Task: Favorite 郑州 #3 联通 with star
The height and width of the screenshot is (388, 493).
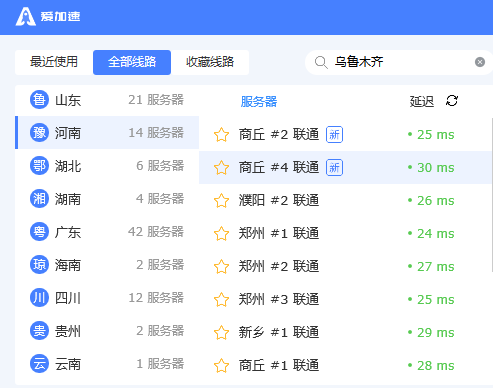Action: (221, 300)
